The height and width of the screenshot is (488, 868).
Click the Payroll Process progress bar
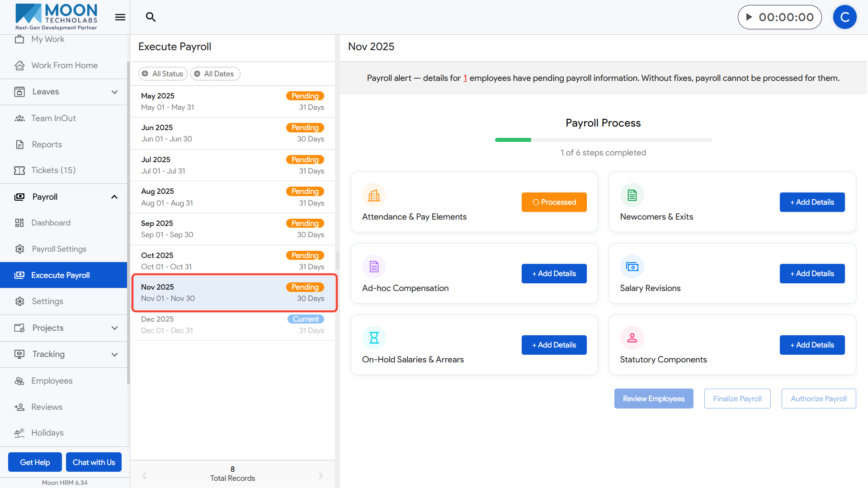click(603, 140)
